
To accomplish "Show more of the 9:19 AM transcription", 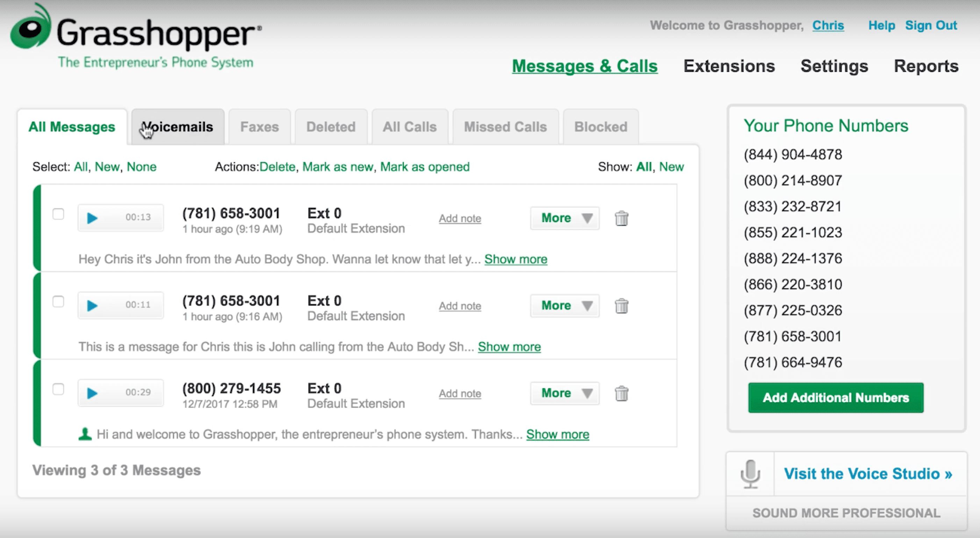I will tap(516, 259).
